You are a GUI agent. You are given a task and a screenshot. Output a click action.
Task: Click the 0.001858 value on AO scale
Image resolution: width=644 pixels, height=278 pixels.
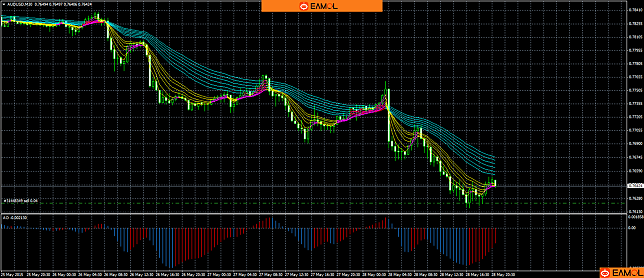(x=635, y=217)
